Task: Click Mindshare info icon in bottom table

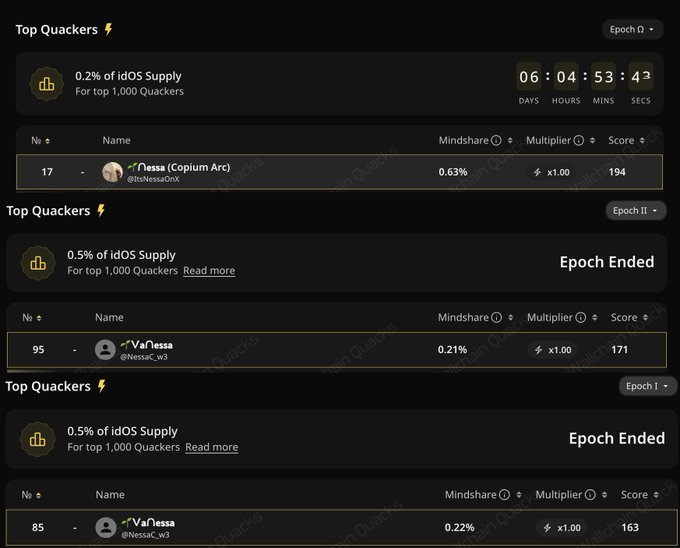Action: (x=504, y=495)
